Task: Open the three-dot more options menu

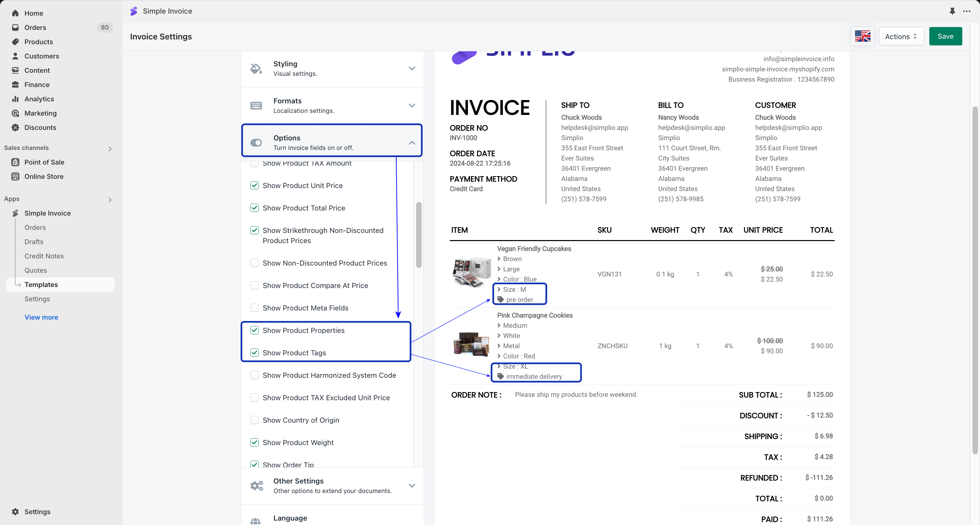Action: 967,11
